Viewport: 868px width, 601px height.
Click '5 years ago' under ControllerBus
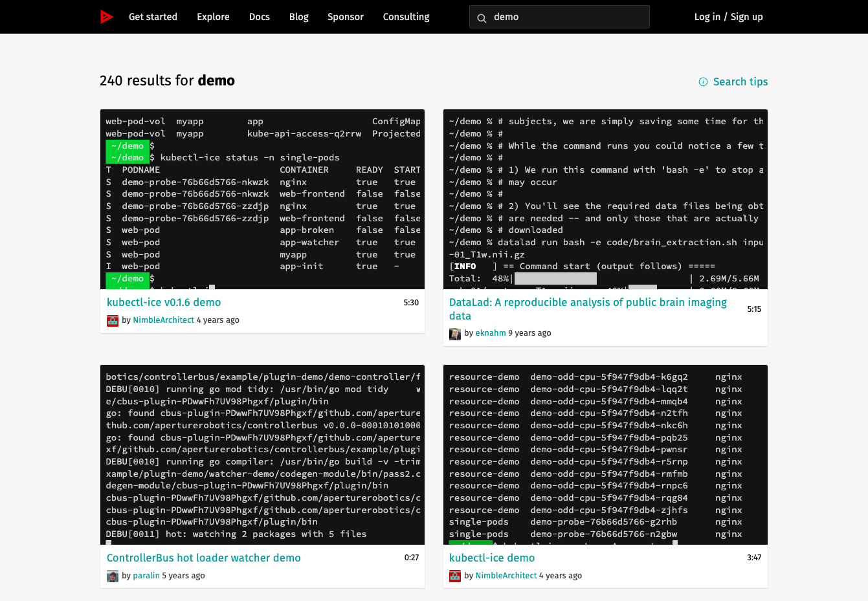point(184,576)
